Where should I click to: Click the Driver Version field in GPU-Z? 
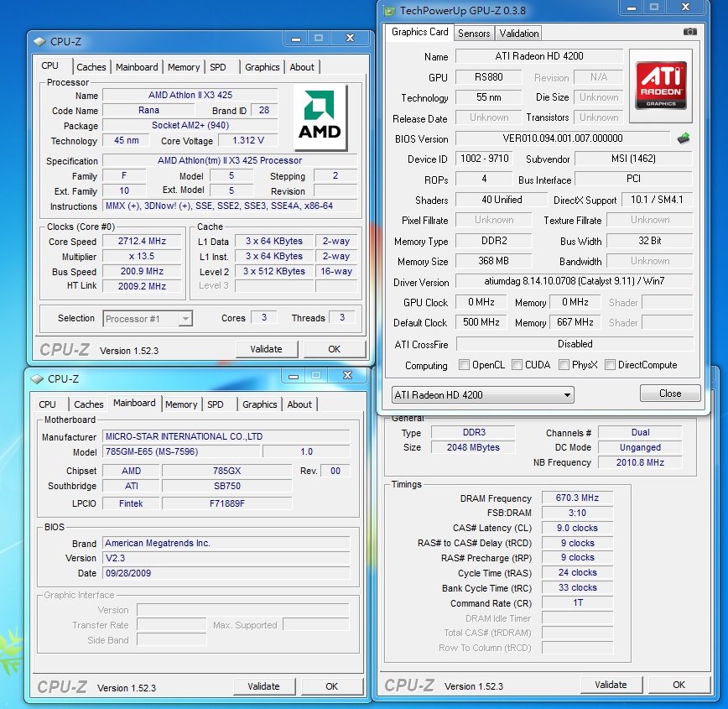pyautogui.click(x=574, y=281)
